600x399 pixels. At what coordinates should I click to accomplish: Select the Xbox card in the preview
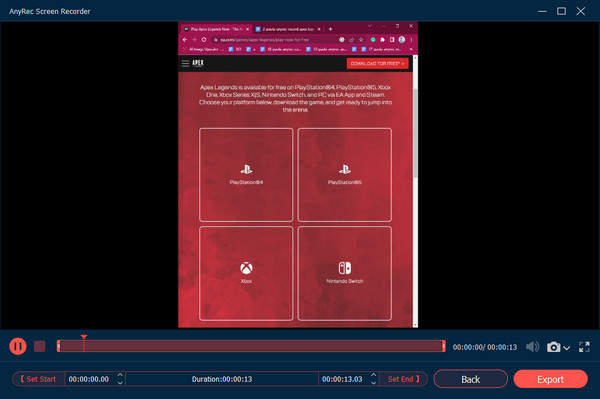[246, 273]
